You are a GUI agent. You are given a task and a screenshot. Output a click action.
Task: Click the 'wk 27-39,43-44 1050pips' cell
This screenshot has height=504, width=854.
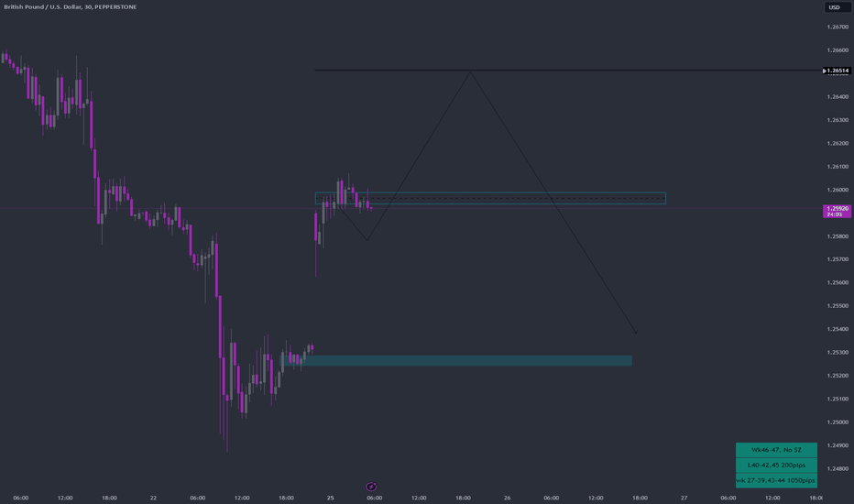776,480
